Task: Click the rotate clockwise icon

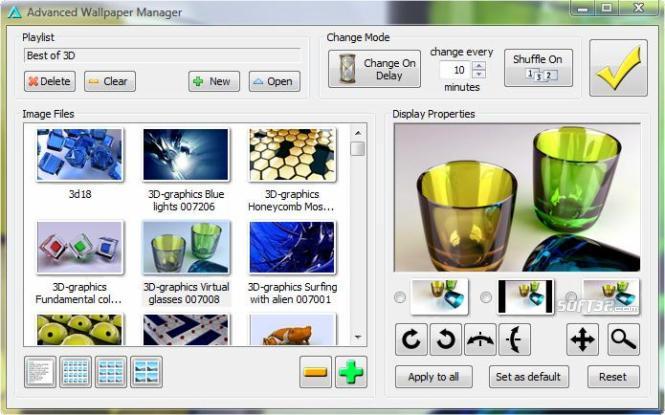Action: click(x=411, y=339)
